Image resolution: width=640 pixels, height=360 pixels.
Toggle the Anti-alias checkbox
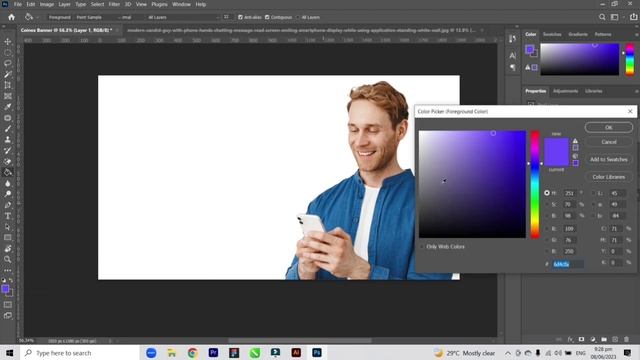click(x=240, y=17)
